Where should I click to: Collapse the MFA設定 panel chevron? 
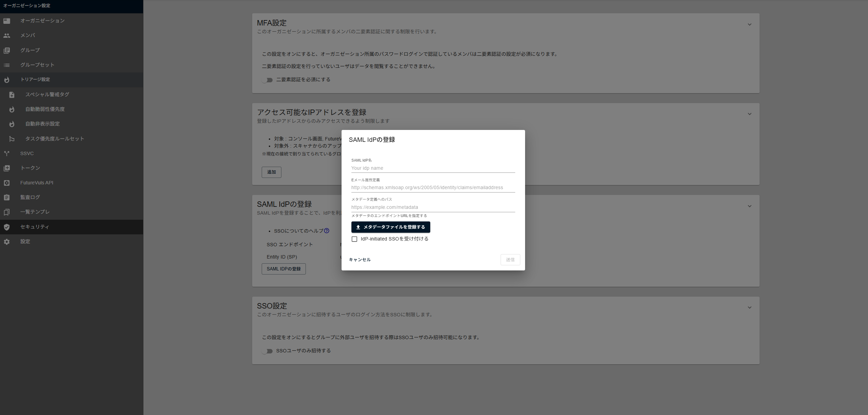tap(749, 24)
